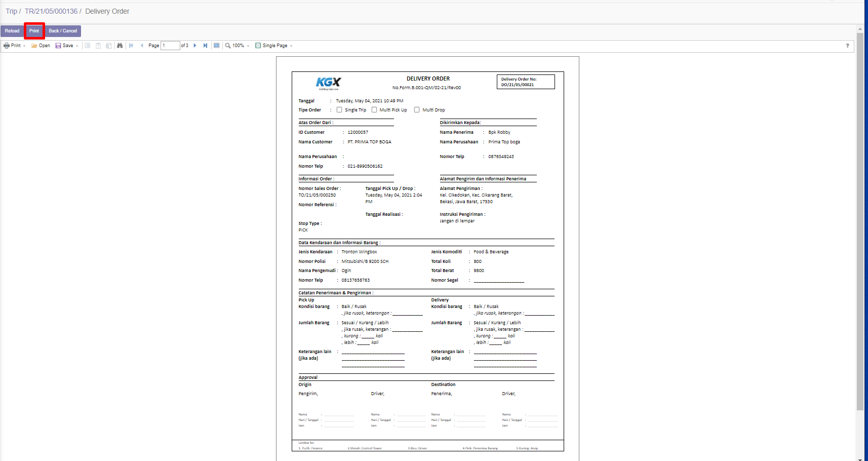Click the viewer toolbar Print icon

7,46
